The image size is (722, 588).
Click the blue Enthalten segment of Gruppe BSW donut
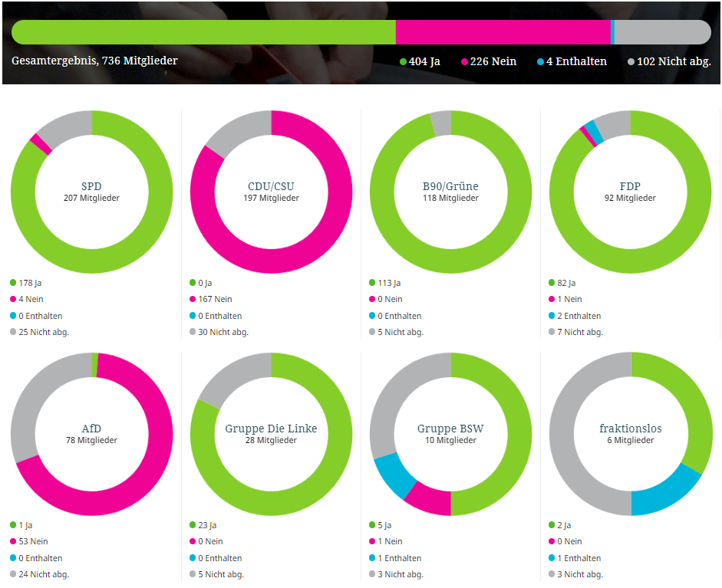pyautogui.click(x=393, y=475)
